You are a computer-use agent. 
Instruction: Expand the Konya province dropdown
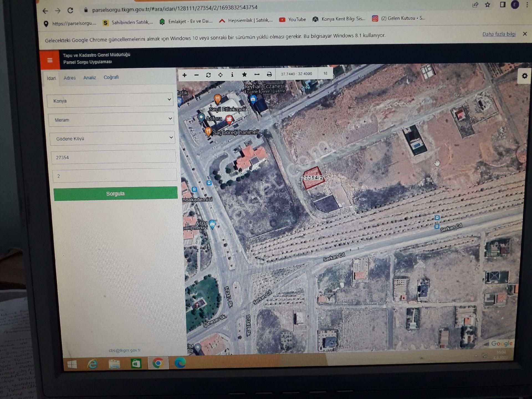point(110,100)
